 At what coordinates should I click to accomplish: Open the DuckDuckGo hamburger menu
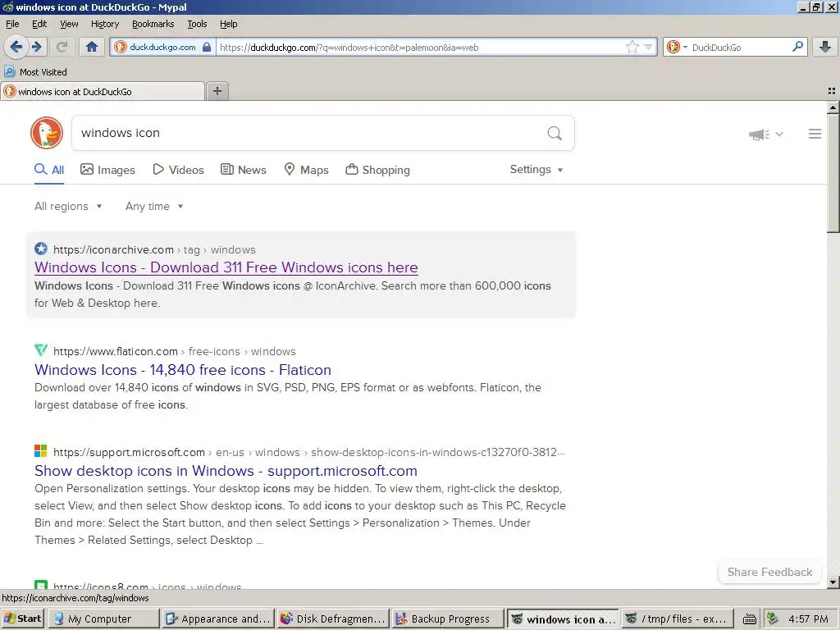click(x=815, y=134)
